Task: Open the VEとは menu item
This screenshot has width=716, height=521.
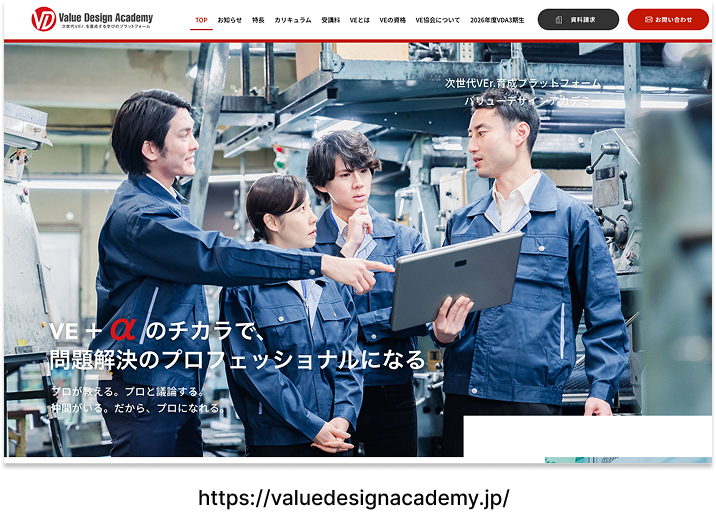Action: (x=360, y=20)
